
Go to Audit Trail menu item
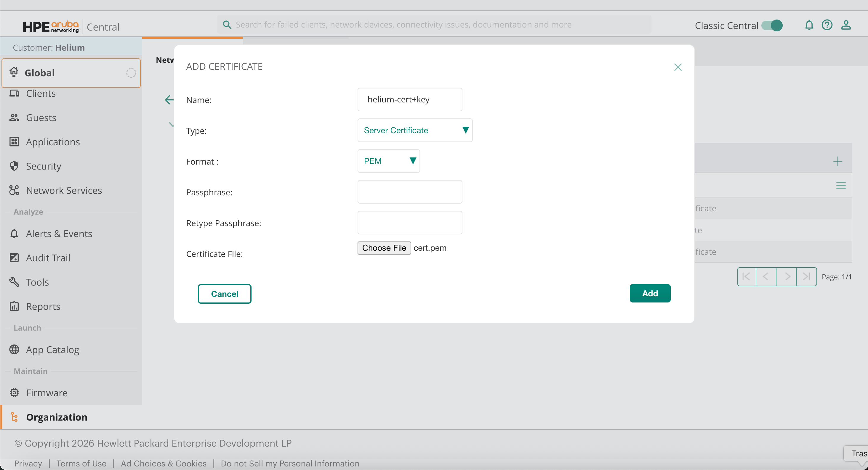[48, 258]
